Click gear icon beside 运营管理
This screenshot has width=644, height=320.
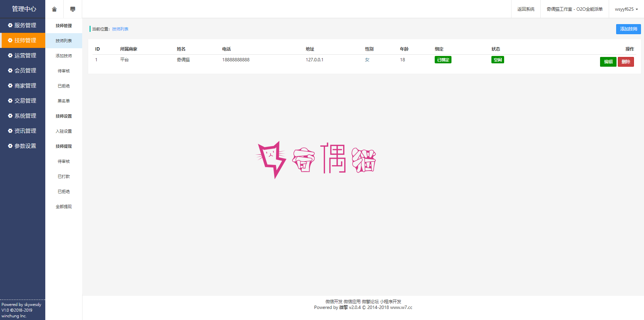(10, 55)
